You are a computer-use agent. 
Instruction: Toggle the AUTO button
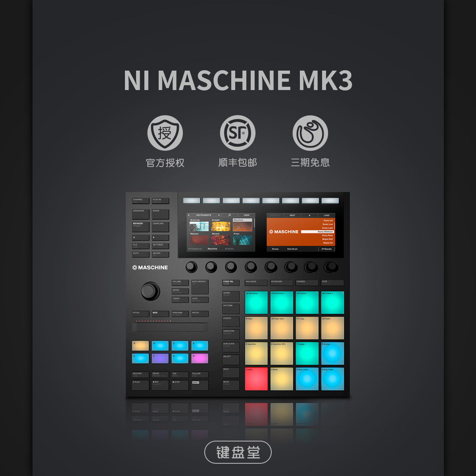coord(140,254)
